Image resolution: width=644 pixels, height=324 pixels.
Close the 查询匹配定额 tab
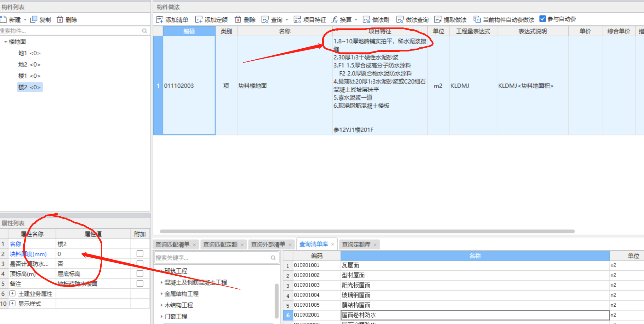(242, 245)
